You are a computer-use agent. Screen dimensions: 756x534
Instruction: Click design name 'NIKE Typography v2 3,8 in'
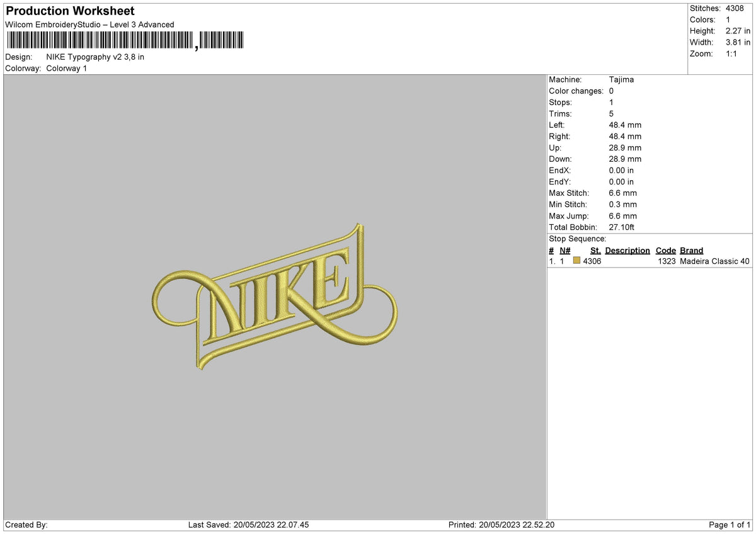pos(95,57)
